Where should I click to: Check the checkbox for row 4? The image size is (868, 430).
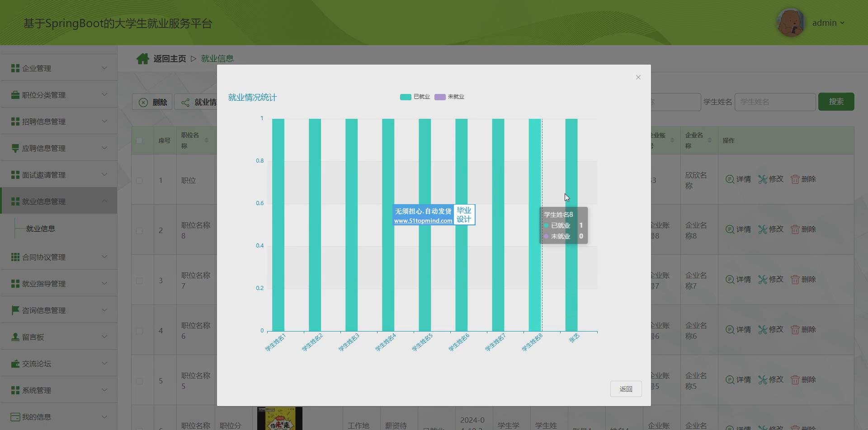pyautogui.click(x=139, y=331)
